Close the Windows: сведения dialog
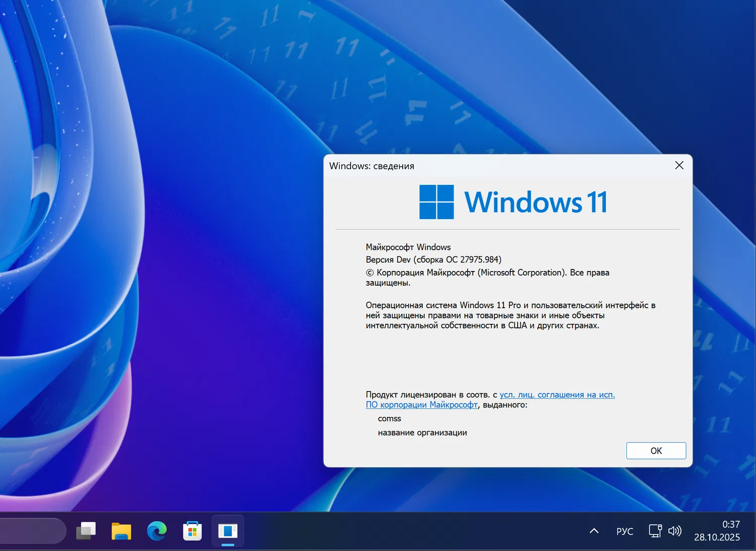 point(679,165)
